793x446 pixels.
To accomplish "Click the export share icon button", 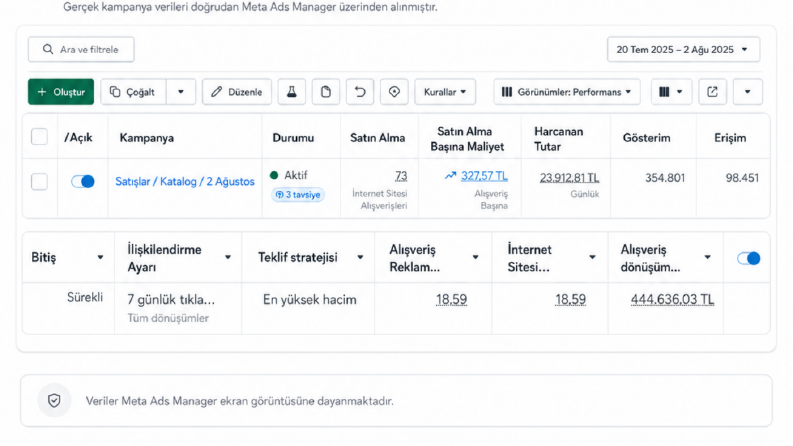I will click(x=712, y=92).
